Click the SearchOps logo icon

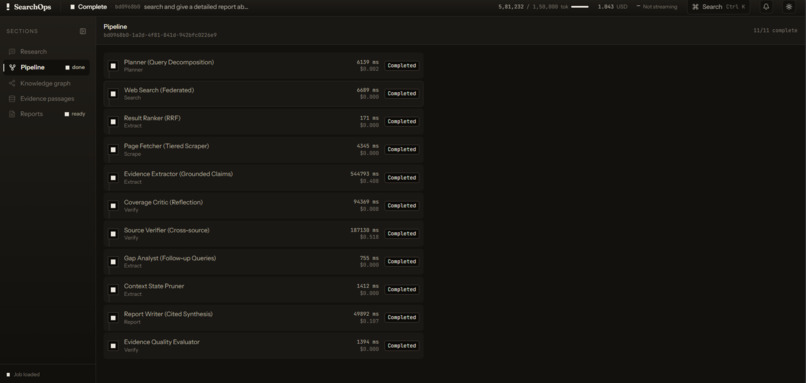click(8, 7)
